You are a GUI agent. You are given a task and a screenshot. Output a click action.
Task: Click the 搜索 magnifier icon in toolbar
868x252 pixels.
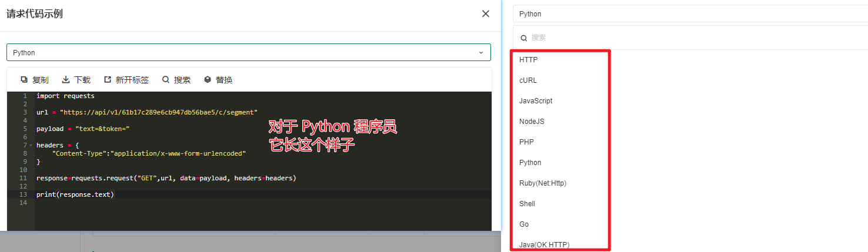pyautogui.click(x=166, y=80)
